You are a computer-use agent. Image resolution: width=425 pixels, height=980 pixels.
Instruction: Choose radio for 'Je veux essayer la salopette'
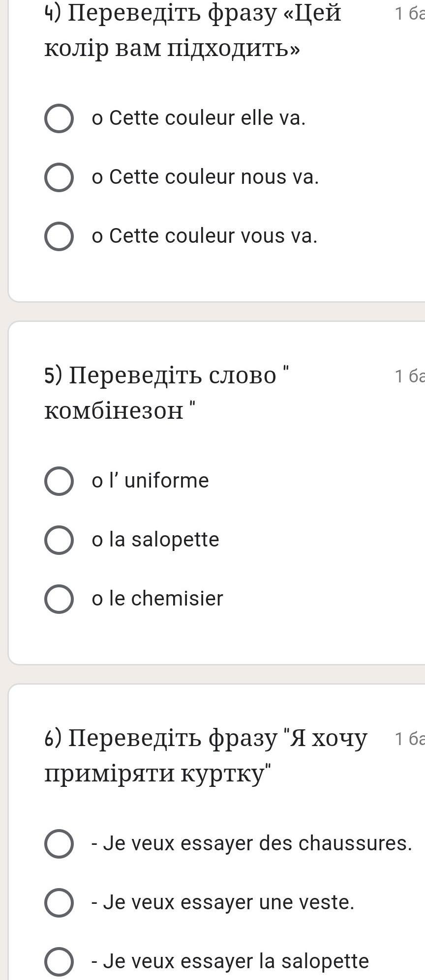pyautogui.click(x=59, y=962)
